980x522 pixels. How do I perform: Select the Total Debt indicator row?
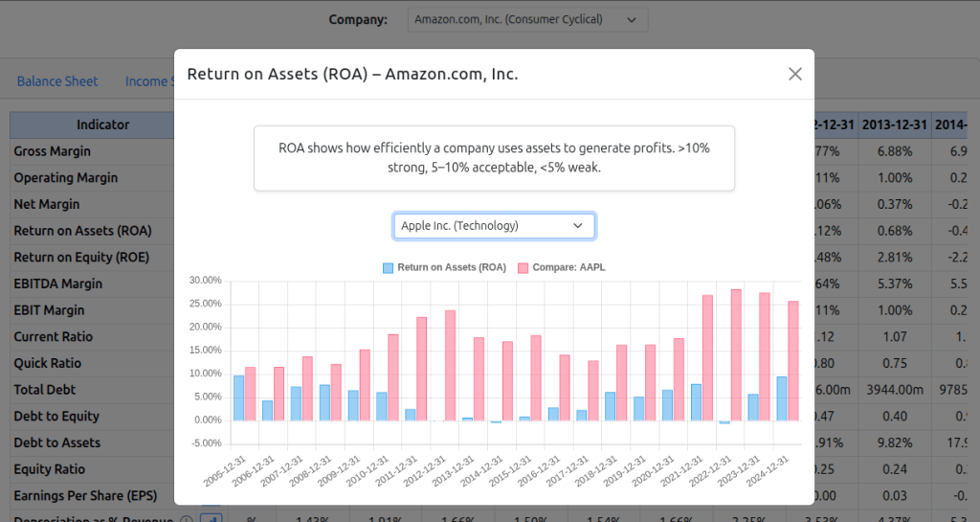pyautogui.click(x=45, y=390)
